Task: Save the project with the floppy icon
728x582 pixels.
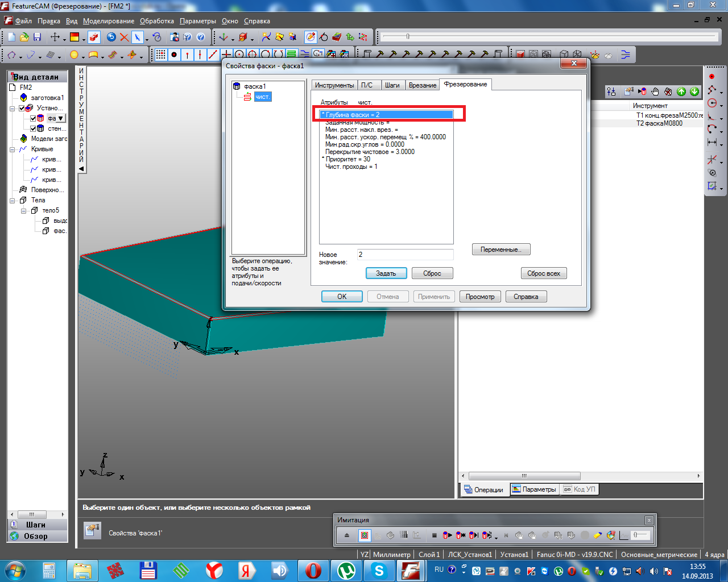Action: tap(38, 37)
